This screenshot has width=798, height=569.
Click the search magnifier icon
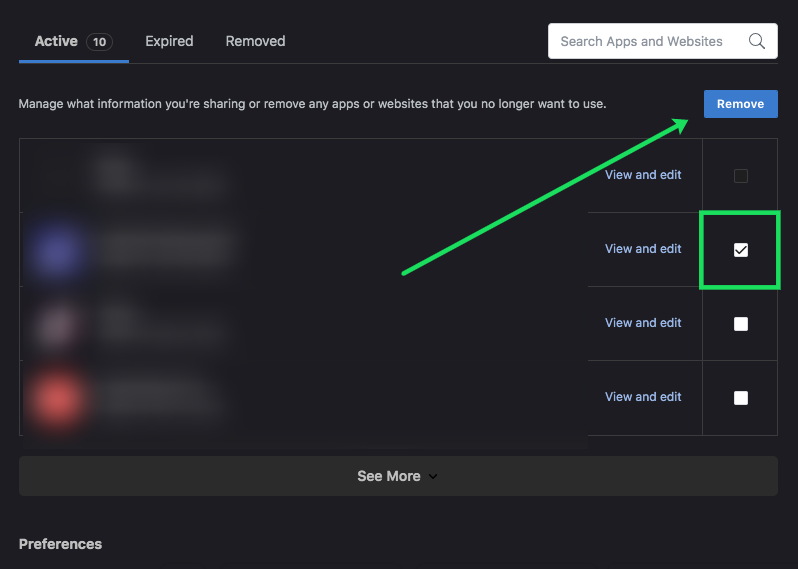click(x=757, y=42)
